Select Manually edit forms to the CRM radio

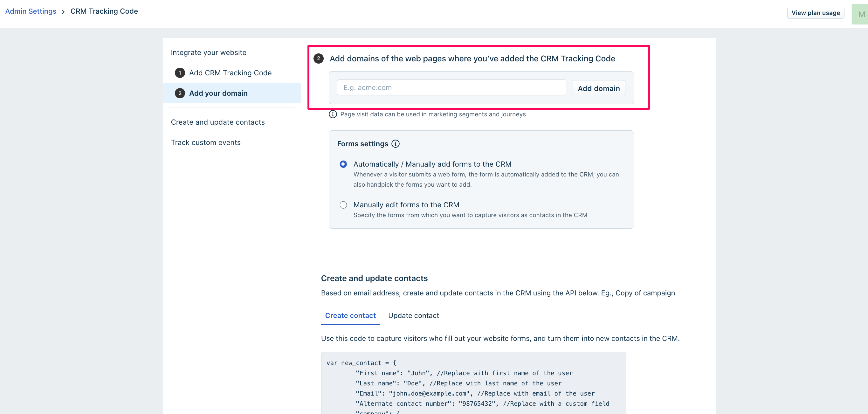343,205
